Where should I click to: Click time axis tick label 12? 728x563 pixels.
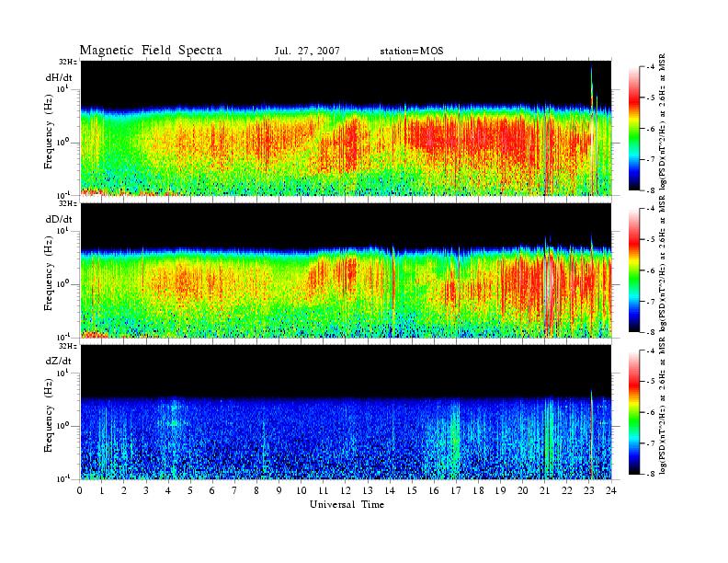[x=346, y=490]
